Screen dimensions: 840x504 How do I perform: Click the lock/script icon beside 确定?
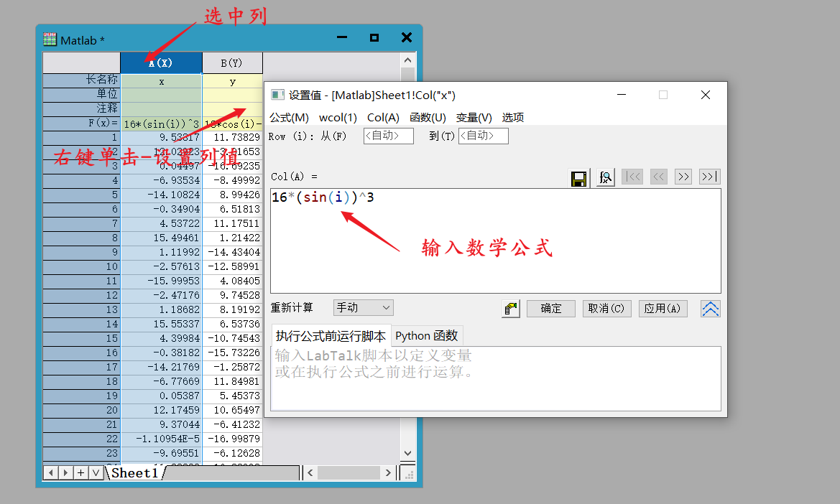pyautogui.click(x=510, y=309)
